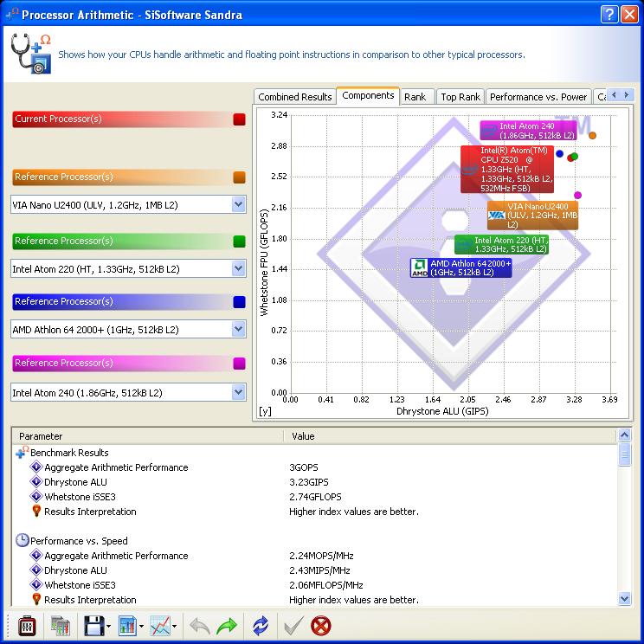Open the Intel Atom 220 processor dropdown
The height and width of the screenshot is (644, 644).
(239, 268)
